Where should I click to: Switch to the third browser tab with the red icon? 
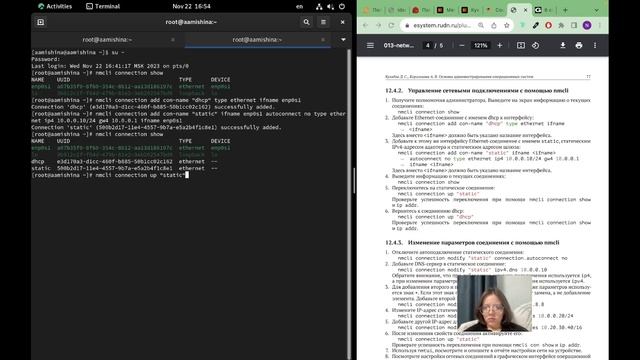[x=421, y=10]
